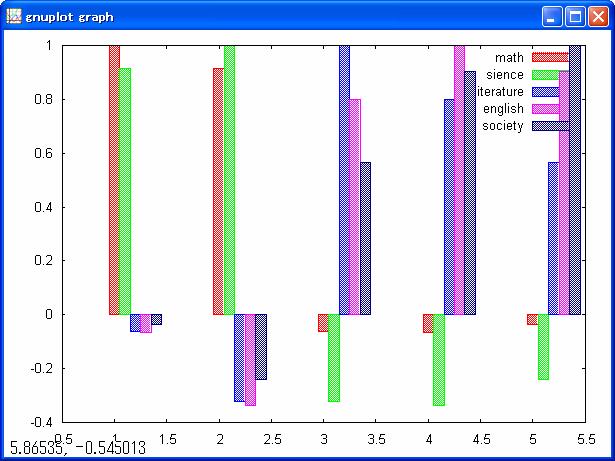Click the tall red math bar in group 1
Viewport: 615px width, 461px height.
[114, 180]
